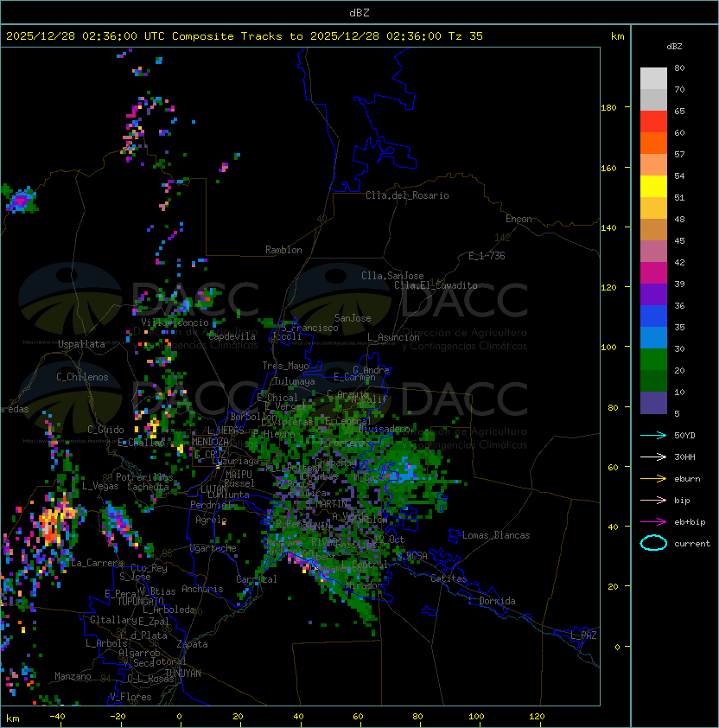
Task: Click the Encon map label
Action: (x=519, y=219)
